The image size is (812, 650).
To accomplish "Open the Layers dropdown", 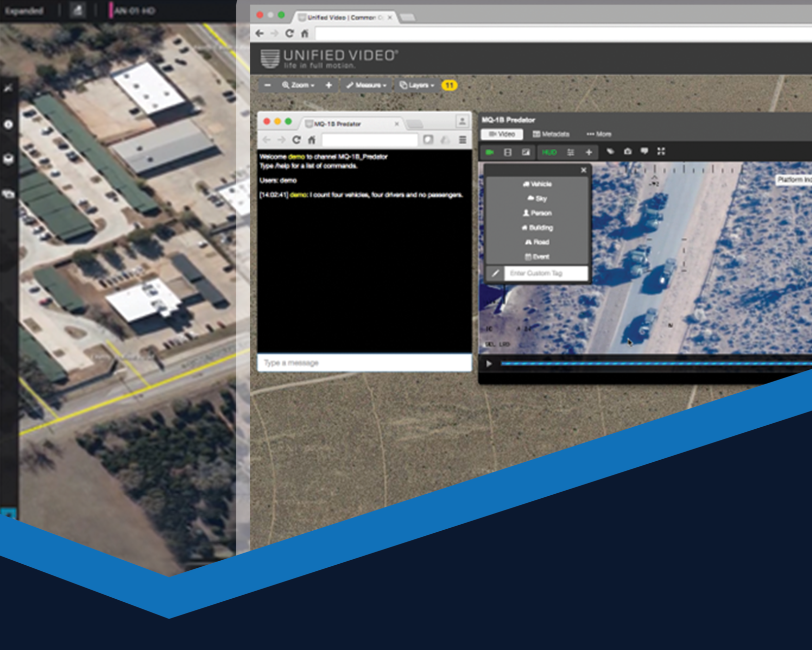I will tap(417, 85).
